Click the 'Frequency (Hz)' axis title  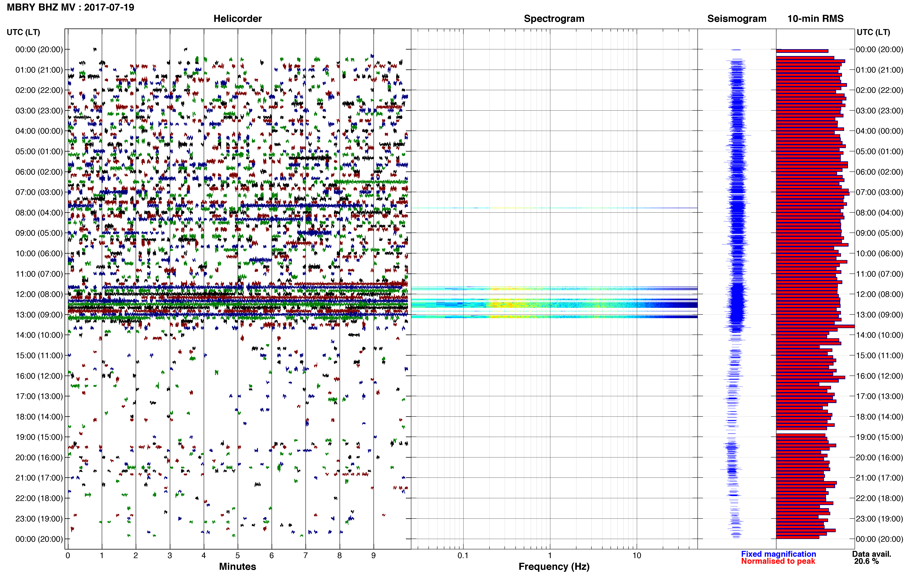coord(554,566)
